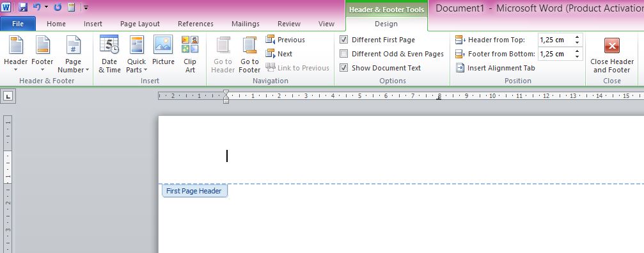Image resolution: width=644 pixels, height=253 pixels.
Task: Open the Review tab
Action: click(289, 24)
